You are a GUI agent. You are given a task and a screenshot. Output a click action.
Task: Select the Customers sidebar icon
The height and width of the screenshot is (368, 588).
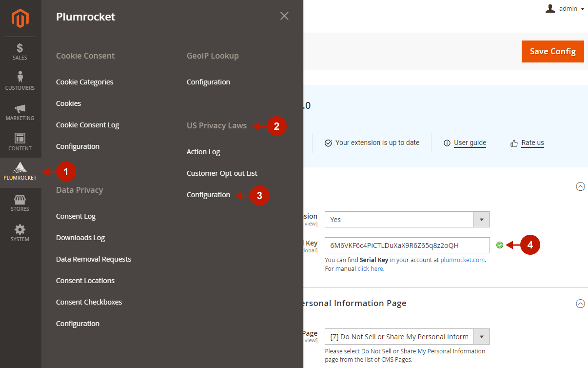coord(20,81)
